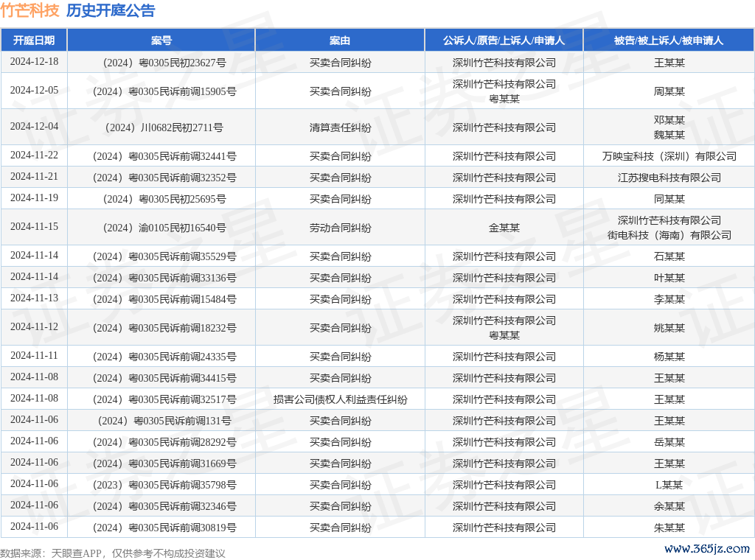Viewport: 755px width, 560px height.
Task: Click case number 粤0305民诉前调32517号
Action: pos(164,400)
